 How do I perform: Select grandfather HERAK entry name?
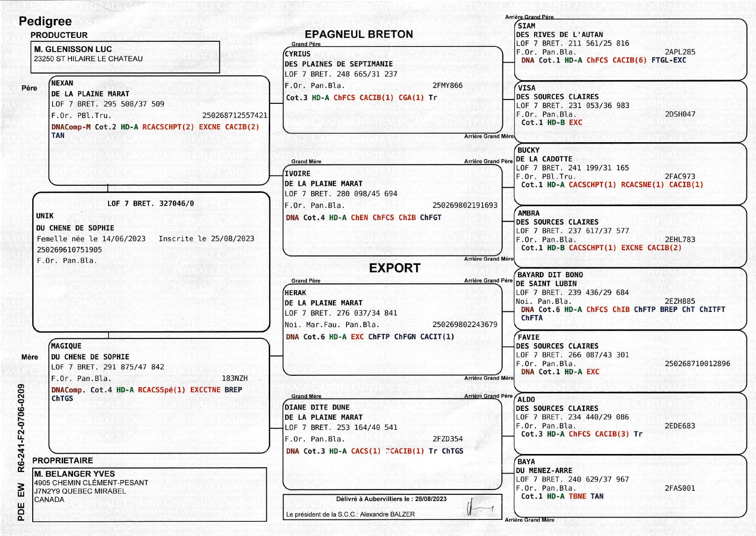click(295, 293)
